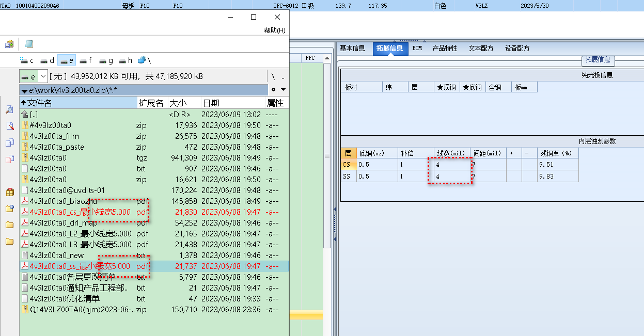This screenshot has height=336, width=644.
Task: Click the SS row layer cell
Action: (349, 177)
